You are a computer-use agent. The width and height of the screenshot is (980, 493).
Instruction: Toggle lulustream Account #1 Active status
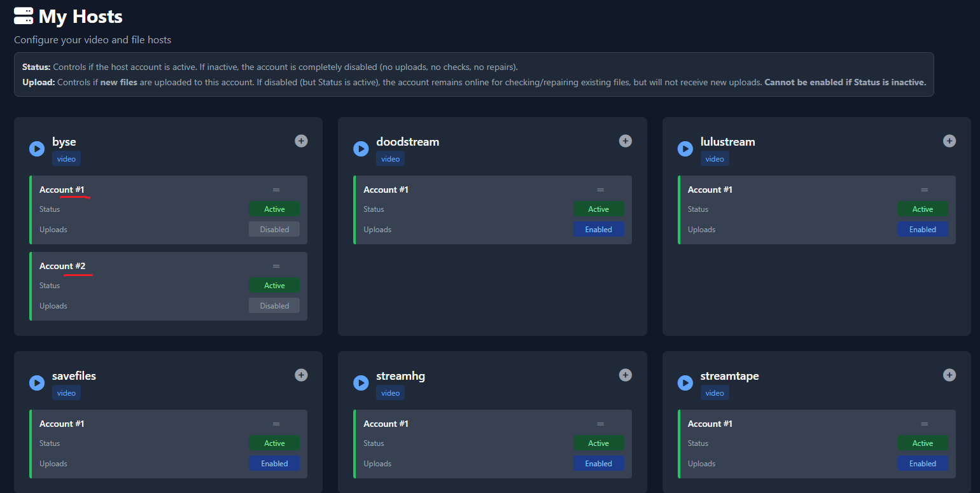[922, 209]
